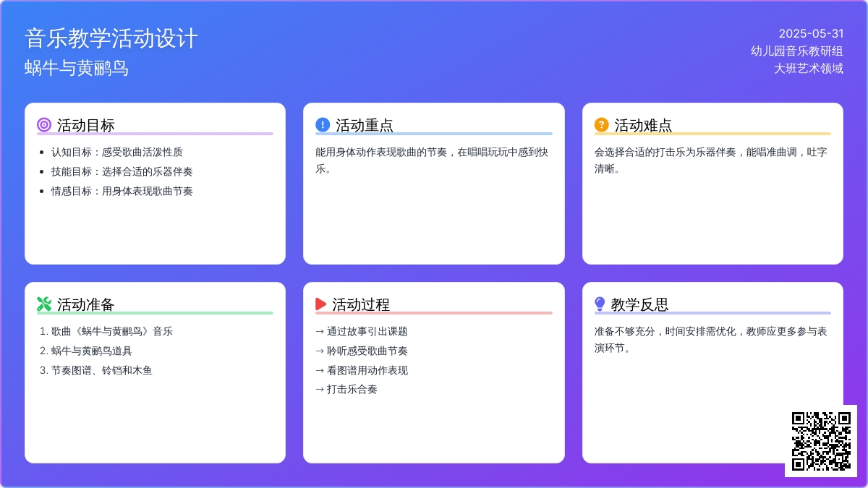Click the orange question mark icon beside 活动难点
Viewport: 868px width, 488px height.
[x=602, y=125]
